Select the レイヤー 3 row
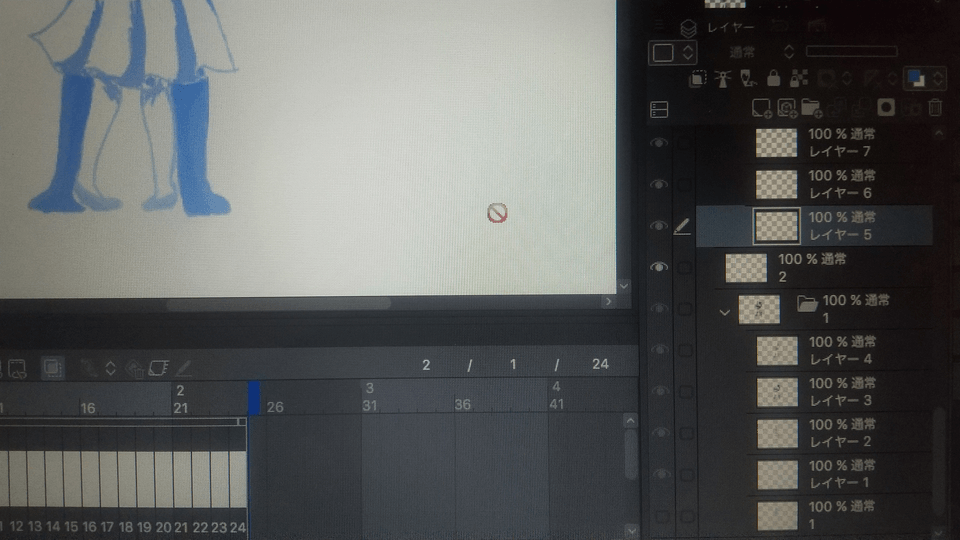This screenshot has width=960, height=540. 814,392
